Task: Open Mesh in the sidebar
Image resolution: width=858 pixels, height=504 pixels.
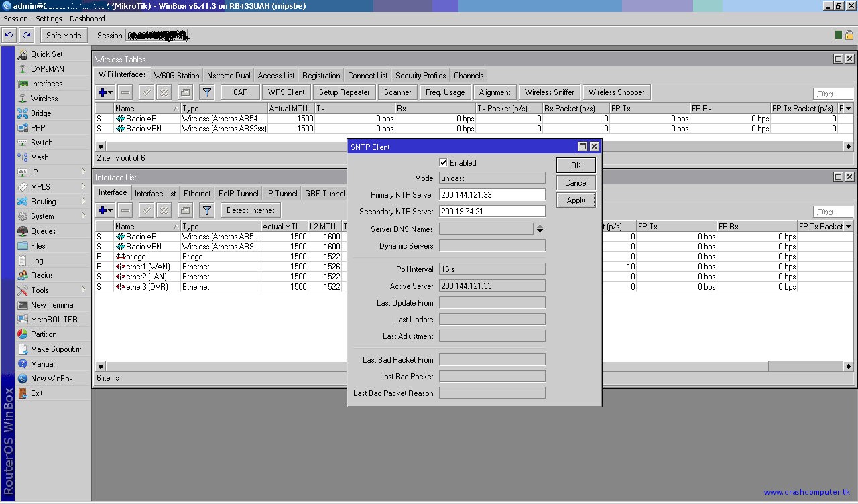Action: [x=40, y=157]
